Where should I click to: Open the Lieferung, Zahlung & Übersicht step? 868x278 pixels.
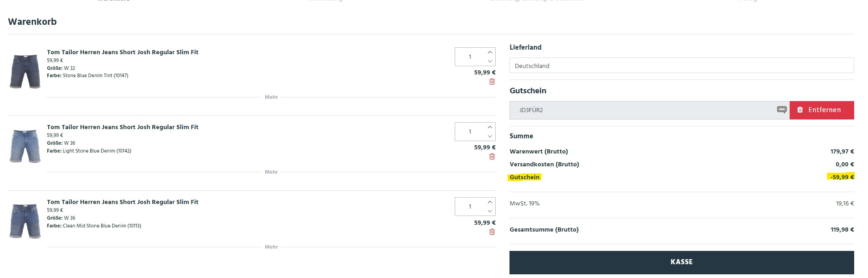pos(535,1)
